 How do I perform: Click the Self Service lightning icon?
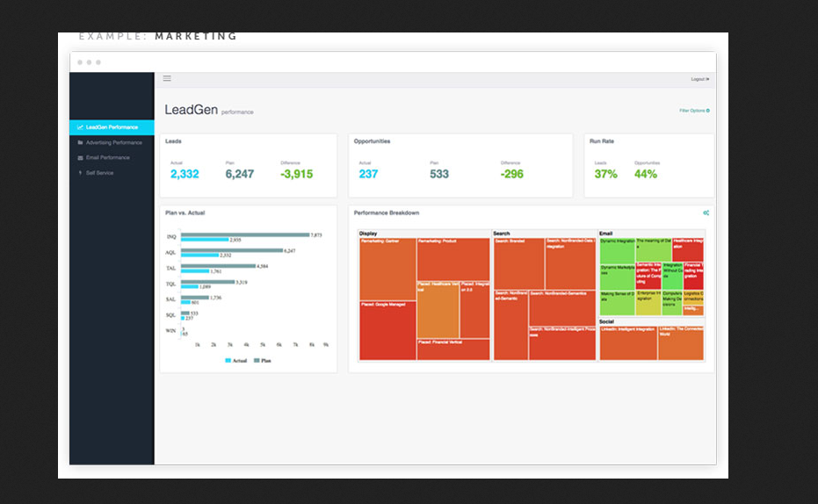[x=80, y=173]
